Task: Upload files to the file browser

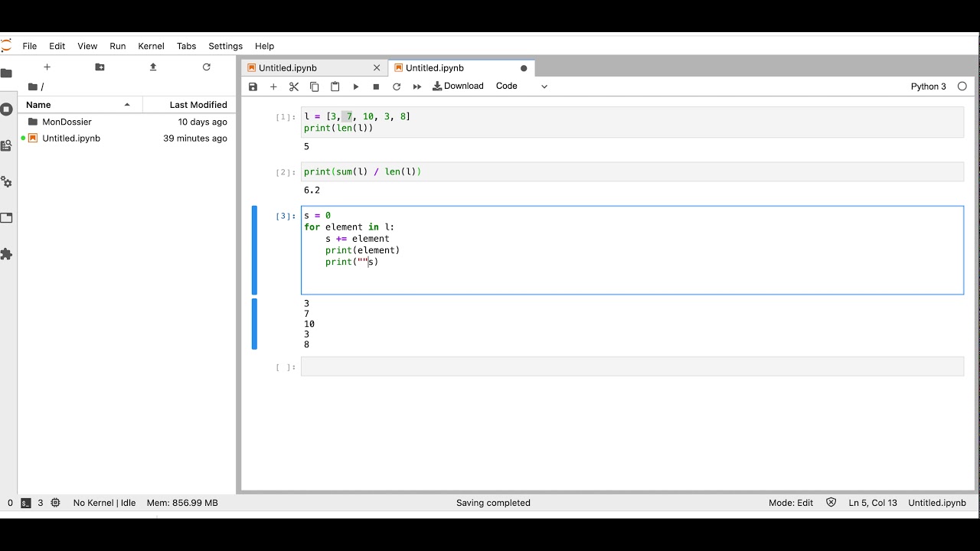Action: [x=152, y=67]
